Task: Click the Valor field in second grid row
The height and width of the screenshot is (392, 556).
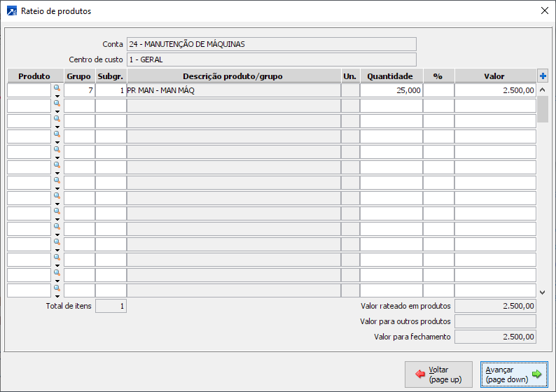Action: (495, 106)
